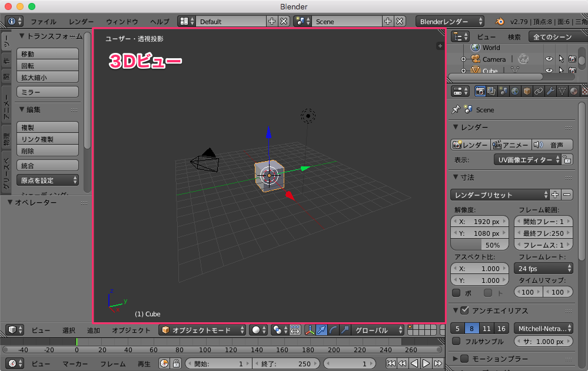
Task: Open the 3D view Add menu
Action: [x=94, y=330]
